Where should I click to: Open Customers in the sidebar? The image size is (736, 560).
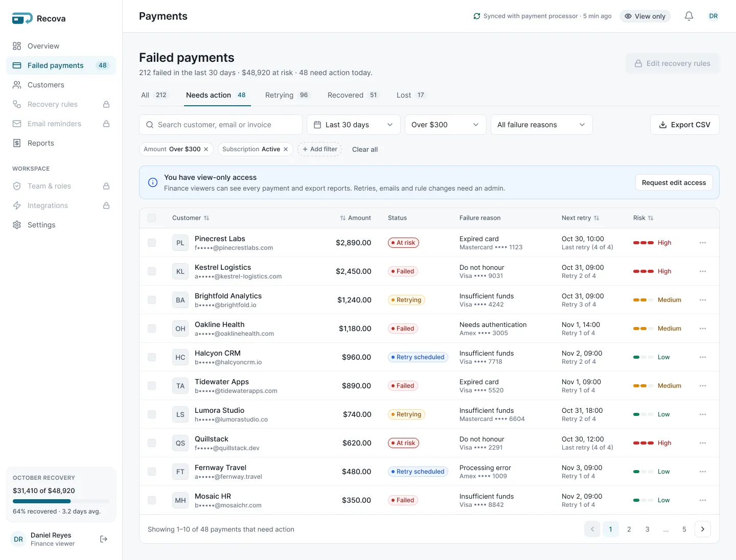click(61, 85)
